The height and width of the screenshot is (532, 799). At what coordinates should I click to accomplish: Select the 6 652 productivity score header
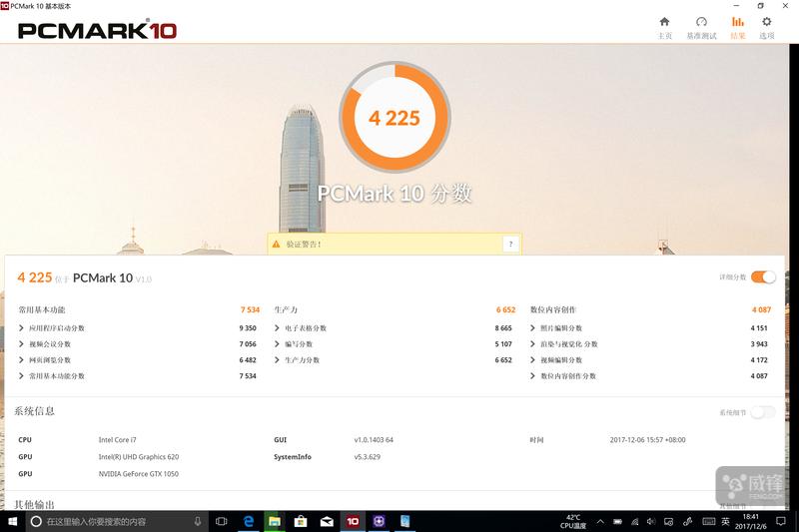505,309
